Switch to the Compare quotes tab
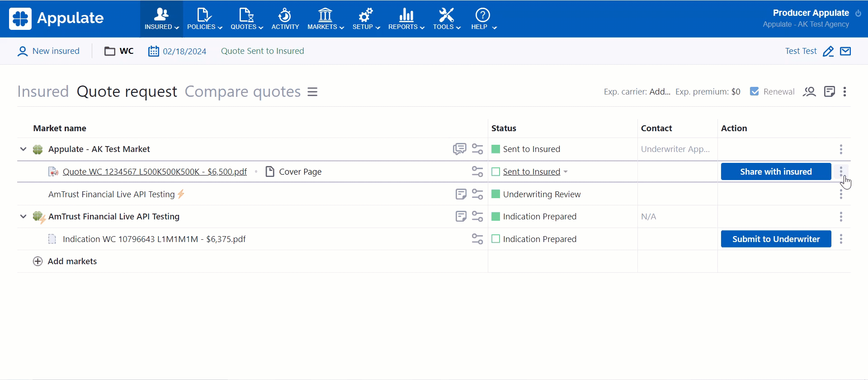This screenshot has height=380, width=868. [x=242, y=92]
